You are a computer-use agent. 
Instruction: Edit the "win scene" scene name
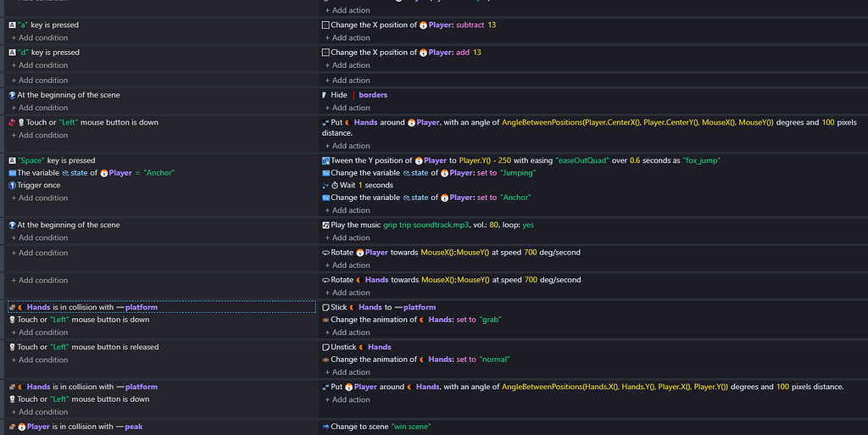pos(411,427)
